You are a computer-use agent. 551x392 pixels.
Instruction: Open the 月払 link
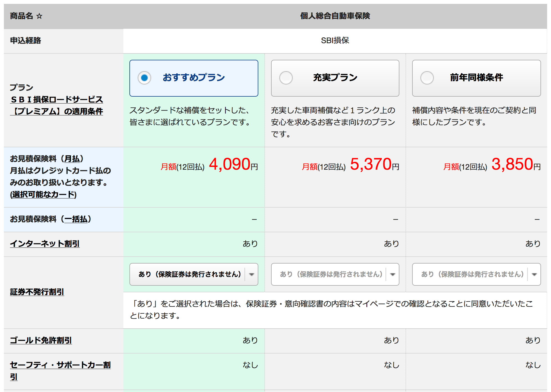click(72, 159)
